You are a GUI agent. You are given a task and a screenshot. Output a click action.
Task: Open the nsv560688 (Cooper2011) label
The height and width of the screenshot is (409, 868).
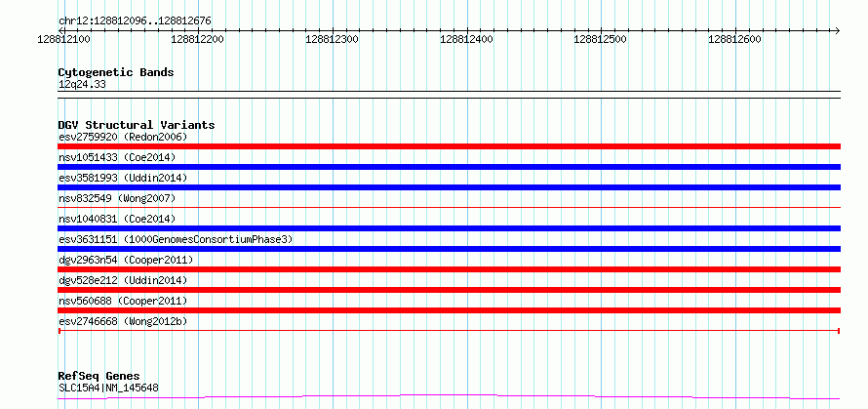click(x=123, y=301)
